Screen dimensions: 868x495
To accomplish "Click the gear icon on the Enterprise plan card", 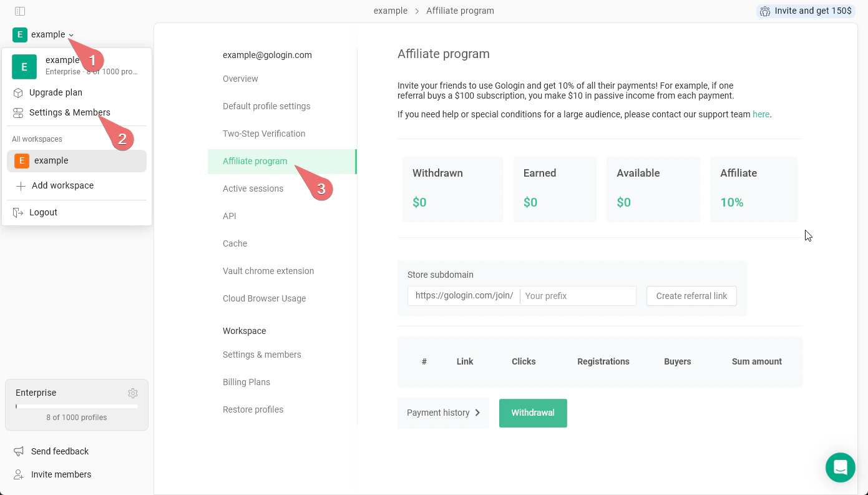I will [133, 393].
